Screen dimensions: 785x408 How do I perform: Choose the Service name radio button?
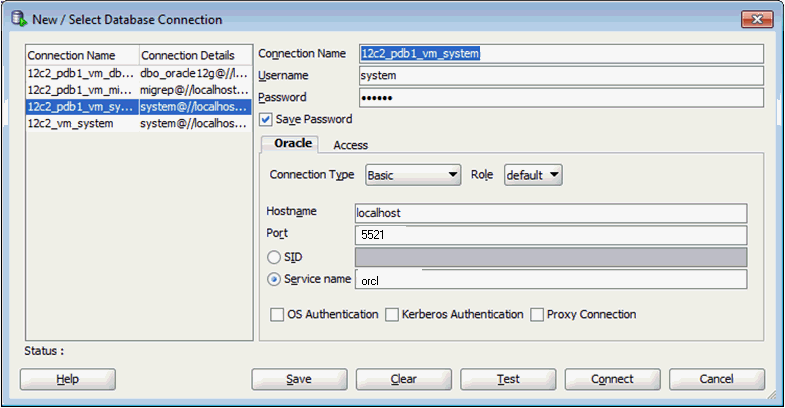(274, 279)
